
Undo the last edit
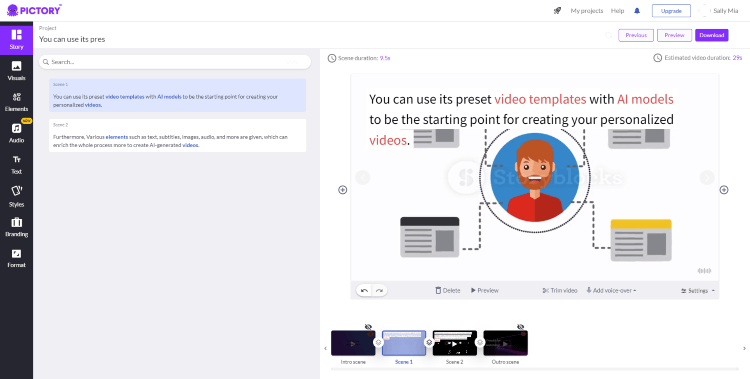click(x=364, y=290)
